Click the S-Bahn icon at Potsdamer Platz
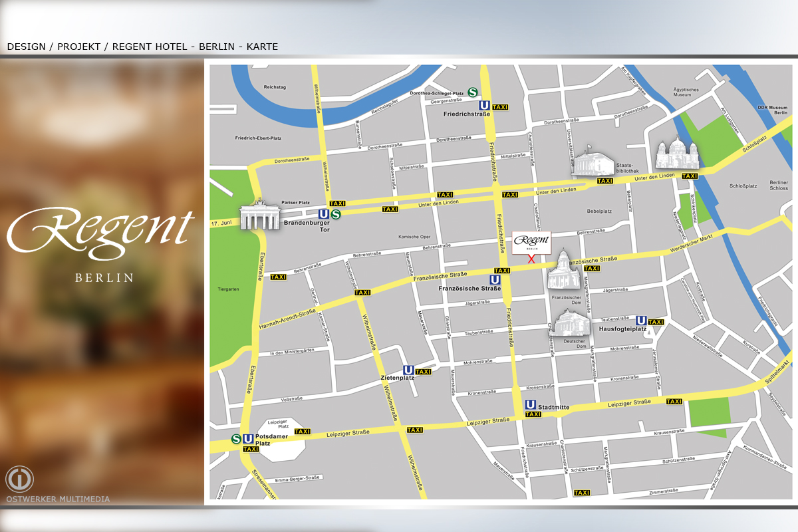798x532 pixels. [237, 439]
